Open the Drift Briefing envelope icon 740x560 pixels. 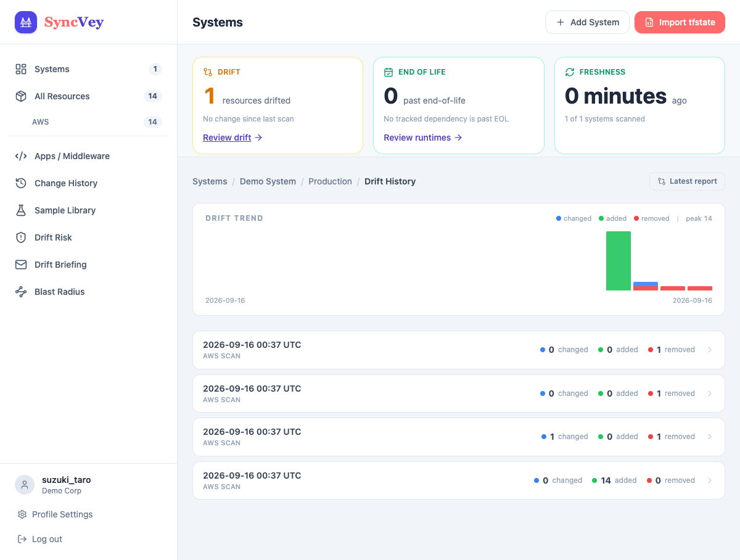click(21, 265)
